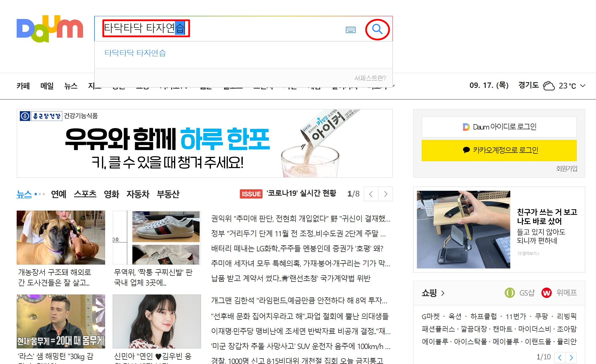Click 카카오계정으로 로그인 yellow button
Viewport: 596px width, 364px height.
(x=499, y=150)
